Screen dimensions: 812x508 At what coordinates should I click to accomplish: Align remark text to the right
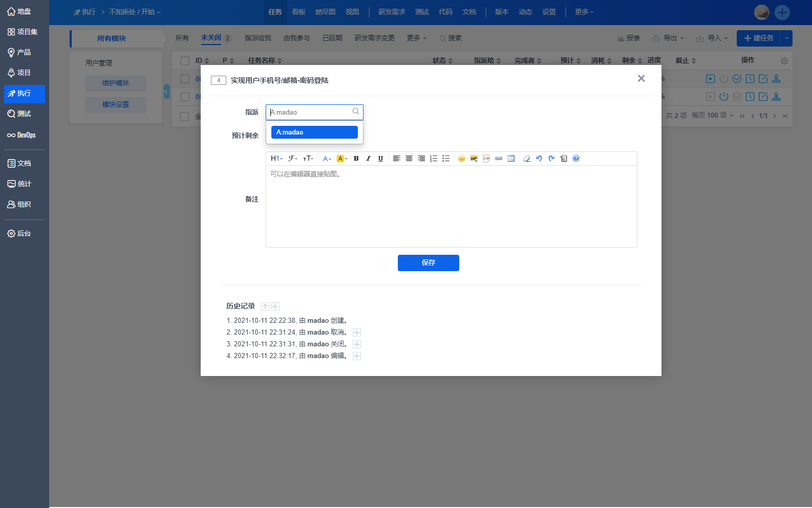(421, 159)
